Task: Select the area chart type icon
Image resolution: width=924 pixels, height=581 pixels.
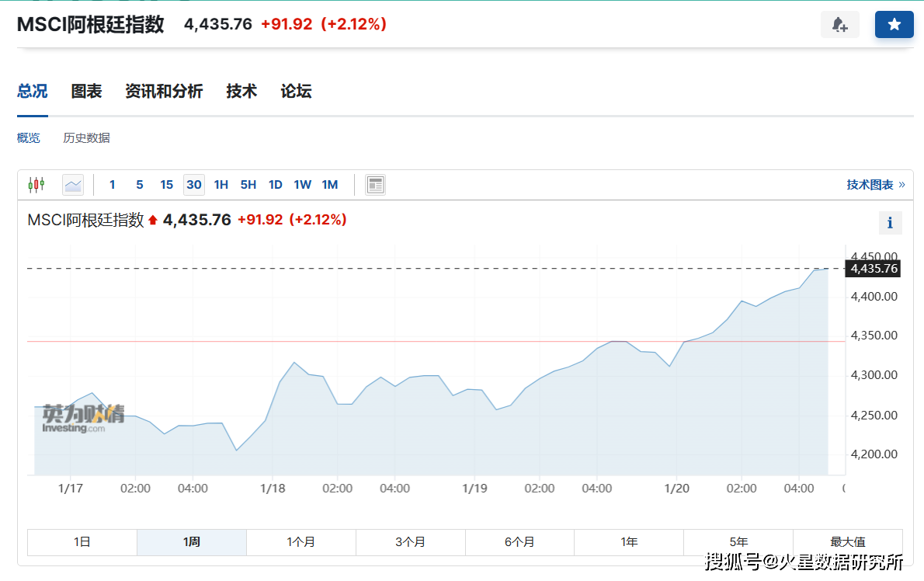Action: tap(73, 185)
